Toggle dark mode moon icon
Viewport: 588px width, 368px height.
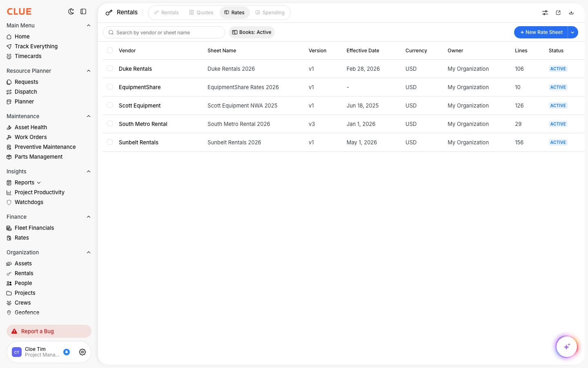(x=71, y=11)
